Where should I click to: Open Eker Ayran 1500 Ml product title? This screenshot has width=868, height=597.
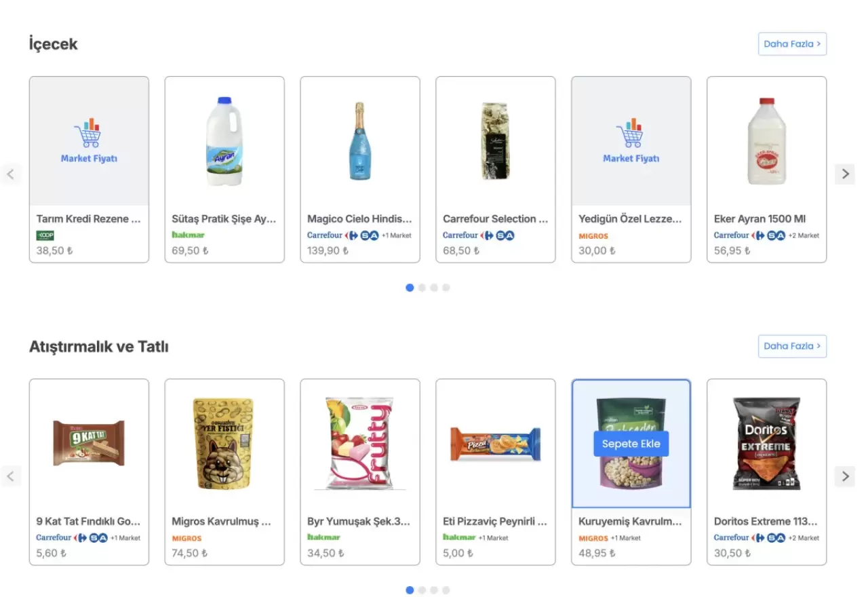tap(759, 219)
